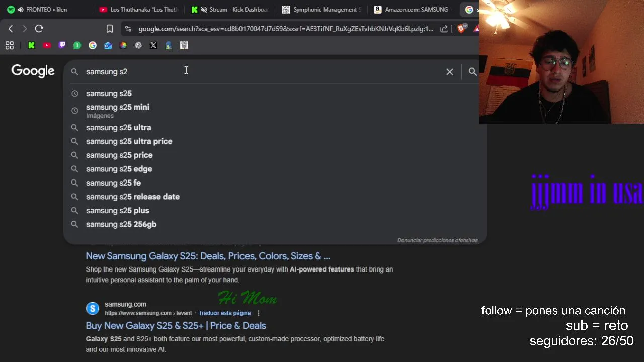The image size is (644, 362).
Task: Click 'Traducir esta página' link
Action: (224, 313)
